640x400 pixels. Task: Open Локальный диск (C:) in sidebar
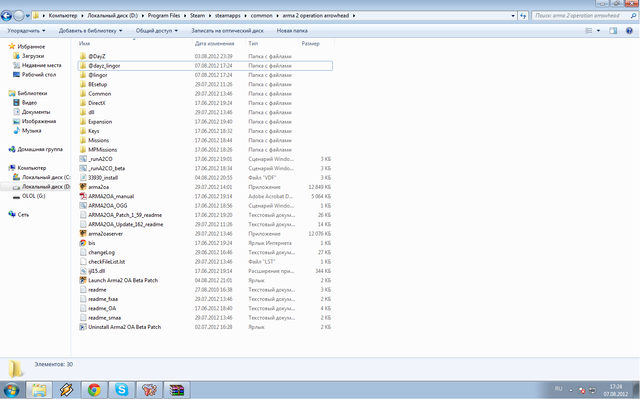42,177
